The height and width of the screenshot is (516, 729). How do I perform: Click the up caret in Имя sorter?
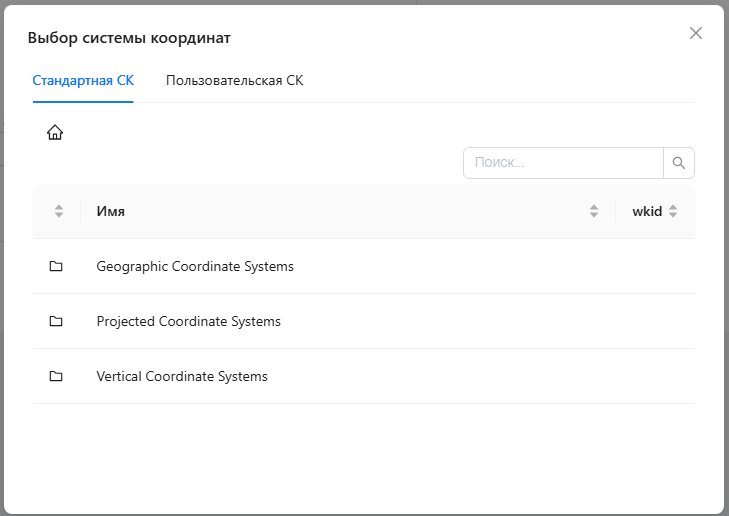pos(594,207)
